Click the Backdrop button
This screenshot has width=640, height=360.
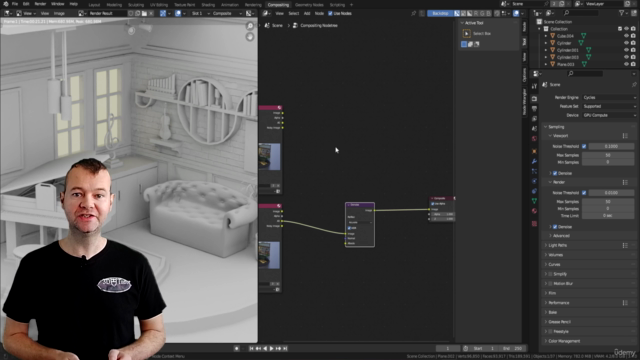[x=440, y=13]
